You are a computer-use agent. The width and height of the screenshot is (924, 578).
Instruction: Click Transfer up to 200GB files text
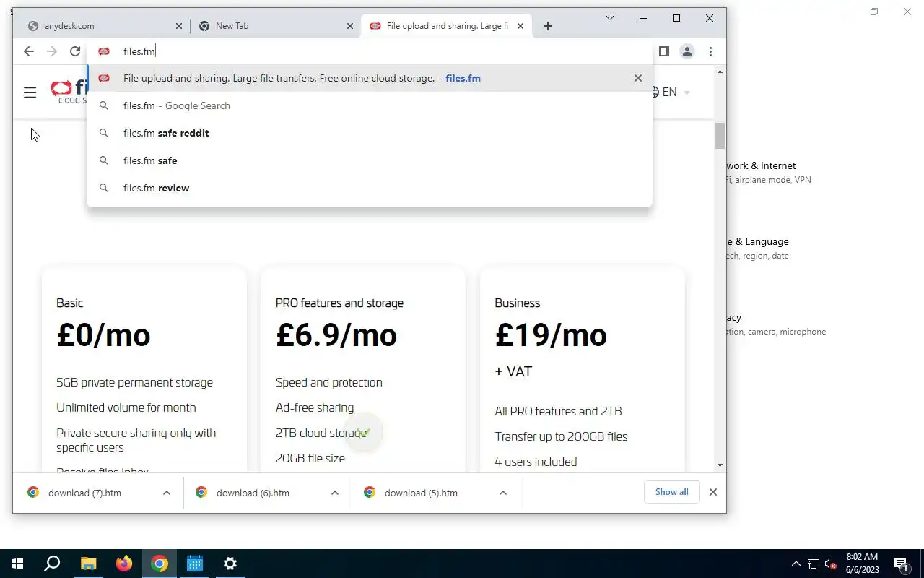coord(561,436)
